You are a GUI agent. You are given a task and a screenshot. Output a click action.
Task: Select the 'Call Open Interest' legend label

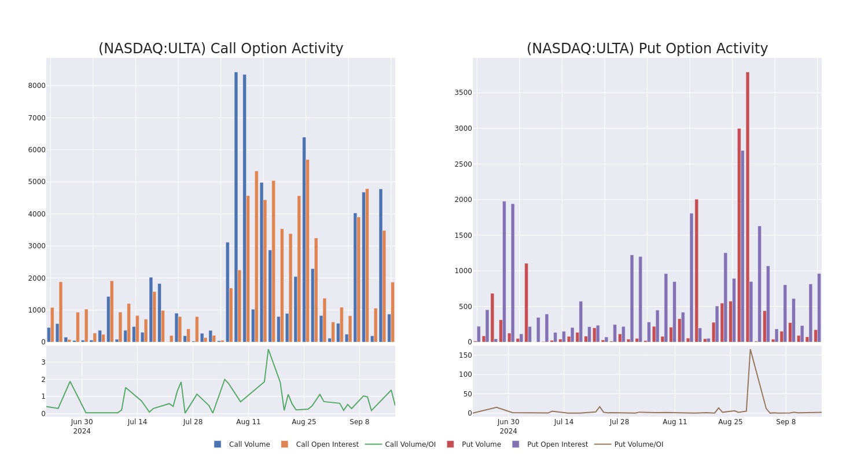click(x=328, y=444)
